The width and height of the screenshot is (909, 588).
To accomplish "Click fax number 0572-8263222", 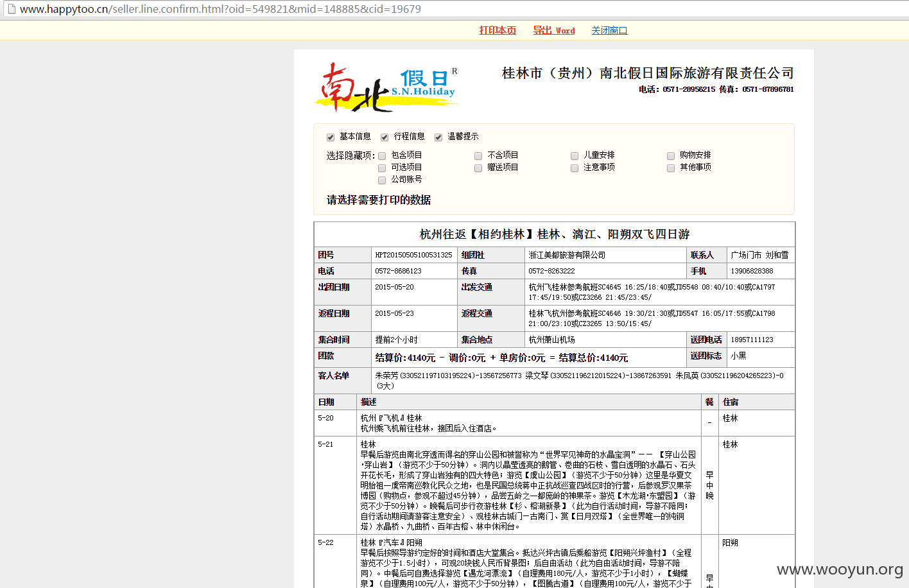I will click(x=551, y=271).
